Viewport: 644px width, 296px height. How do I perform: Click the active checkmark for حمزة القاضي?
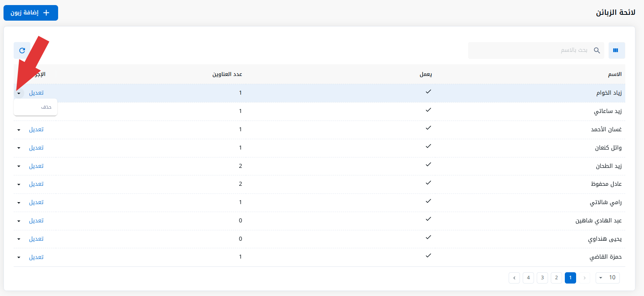(x=428, y=255)
